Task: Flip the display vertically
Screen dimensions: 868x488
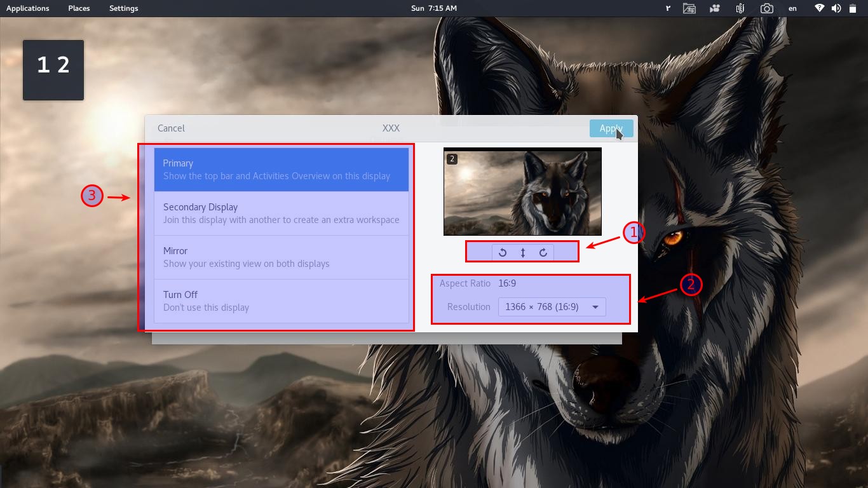Action: 523,252
